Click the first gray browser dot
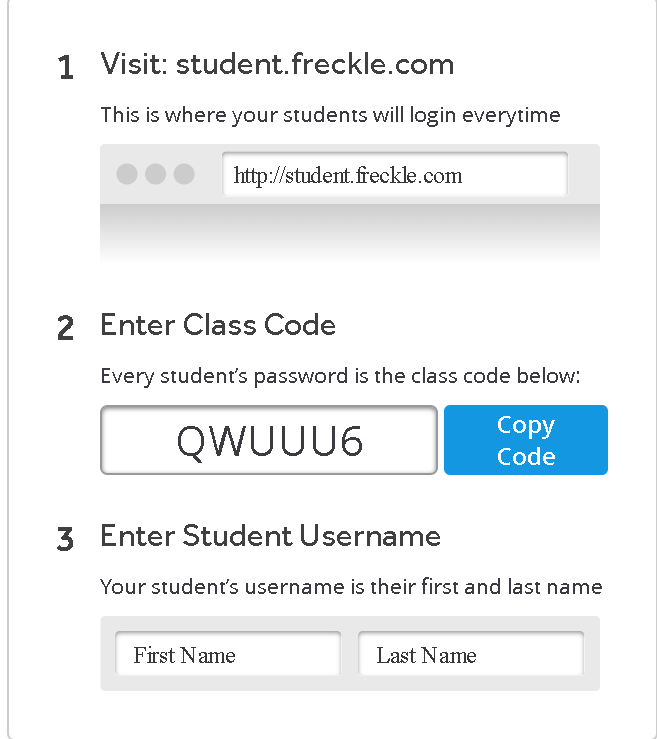The image size is (657, 739). tap(127, 174)
